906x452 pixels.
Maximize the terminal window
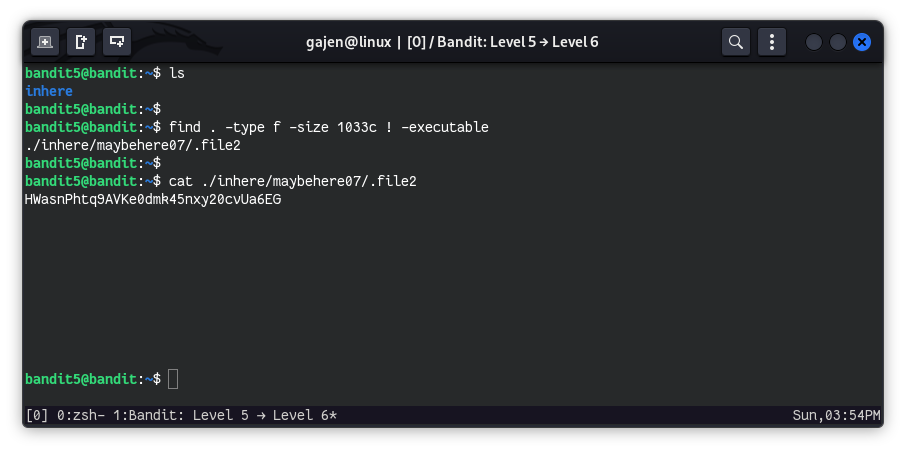(838, 42)
